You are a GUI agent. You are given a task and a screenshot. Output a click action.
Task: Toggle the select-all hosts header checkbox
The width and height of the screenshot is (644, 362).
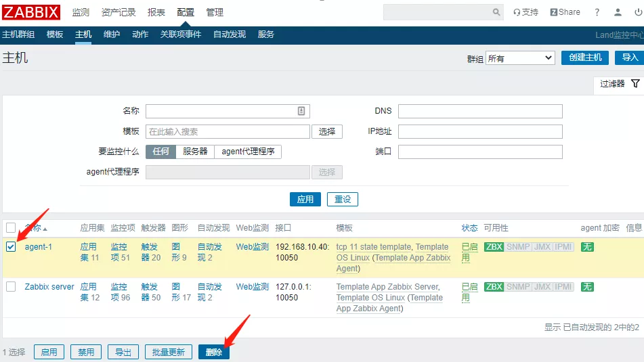[x=11, y=228]
